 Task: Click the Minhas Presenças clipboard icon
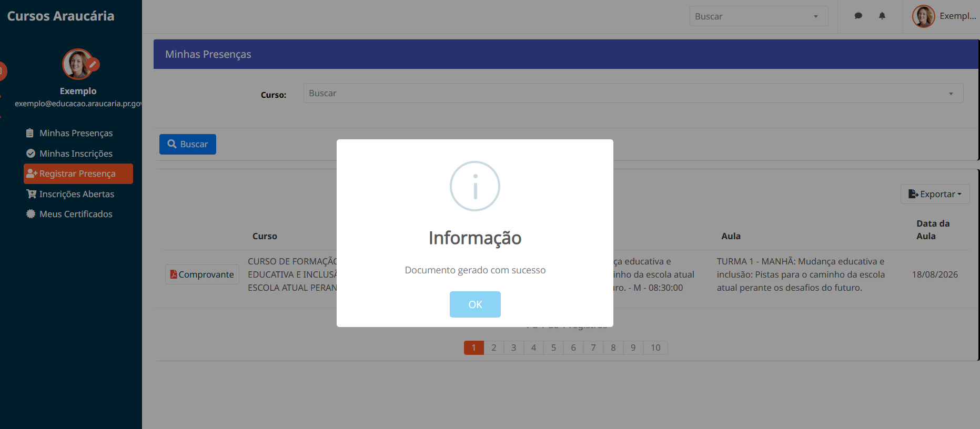(30, 133)
